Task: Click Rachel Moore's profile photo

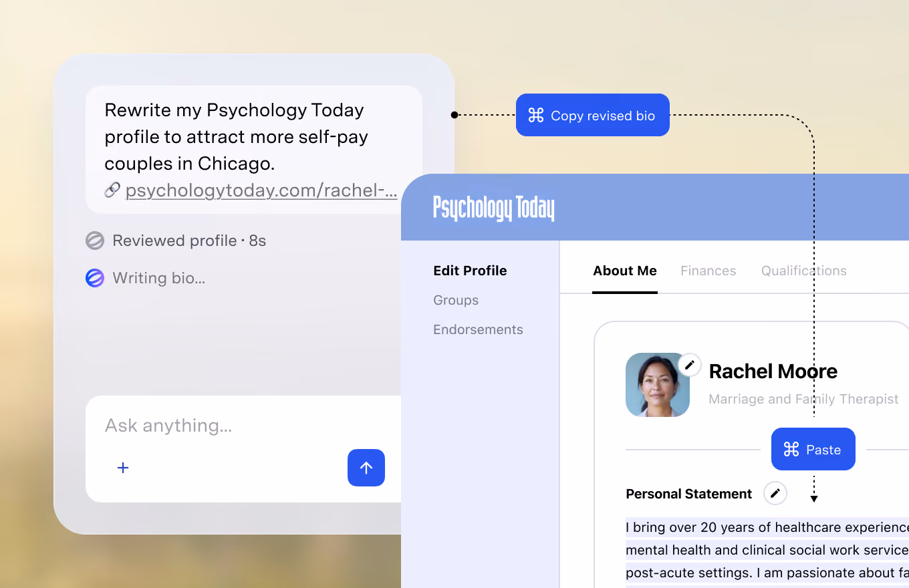Action: (x=658, y=385)
